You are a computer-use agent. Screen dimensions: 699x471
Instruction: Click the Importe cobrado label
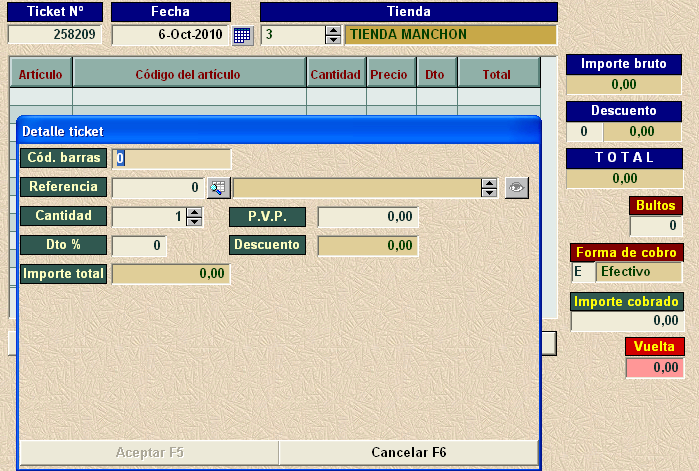click(x=626, y=302)
